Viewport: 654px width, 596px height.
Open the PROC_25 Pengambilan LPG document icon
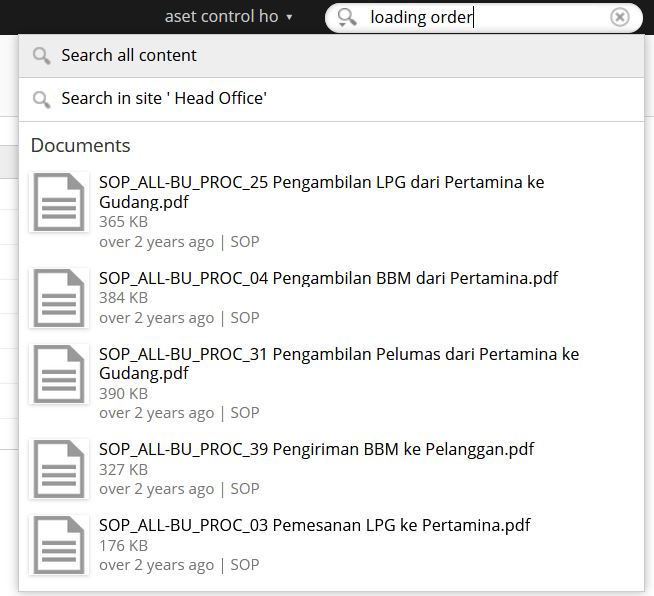point(59,202)
